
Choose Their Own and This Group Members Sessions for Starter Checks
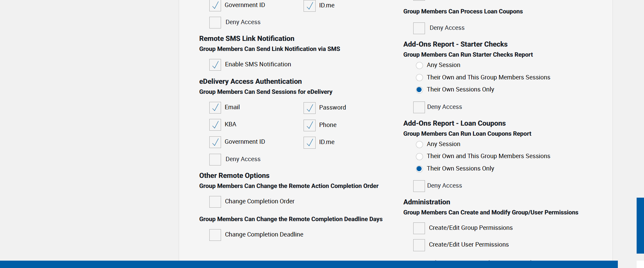(x=419, y=78)
